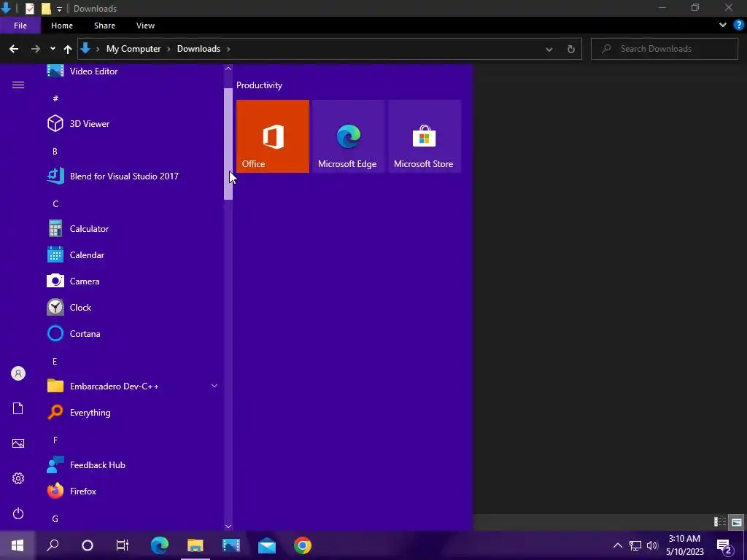Viewport: 747px width, 560px height.
Task: Open the user account icon in Start
Action: coord(18,374)
